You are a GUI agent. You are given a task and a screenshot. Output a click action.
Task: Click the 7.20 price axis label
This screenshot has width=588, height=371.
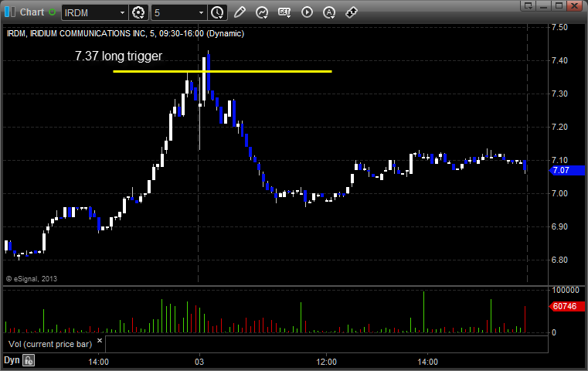pyautogui.click(x=559, y=128)
